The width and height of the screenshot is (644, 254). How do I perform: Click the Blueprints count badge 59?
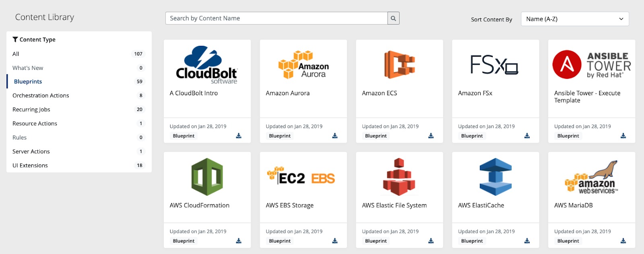[x=140, y=82]
